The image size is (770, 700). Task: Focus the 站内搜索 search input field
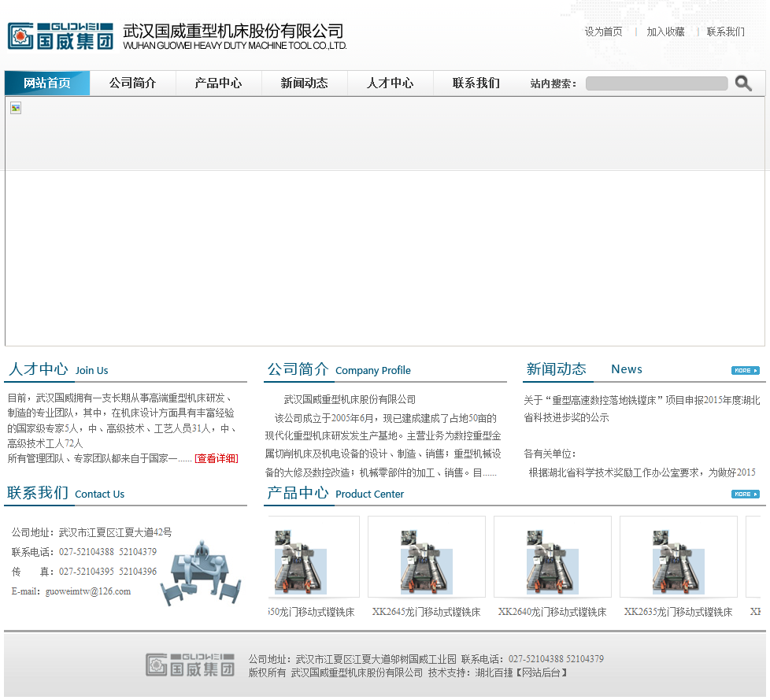point(656,83)
